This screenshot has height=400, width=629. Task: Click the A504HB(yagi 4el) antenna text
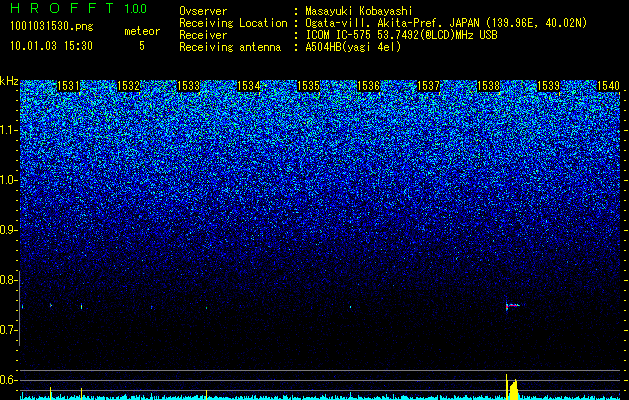[x=353, y=47]
